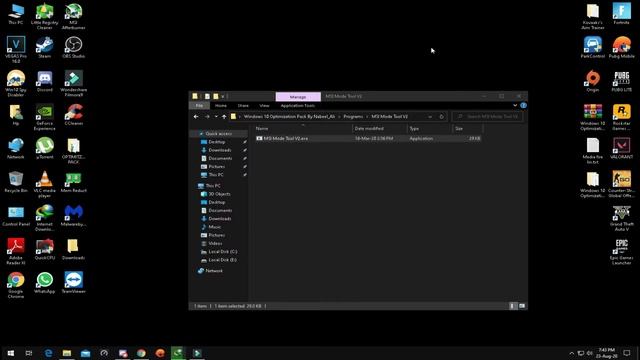640x360 pixels.
Task: Open the Manage contextual tab
Action: pyautogui.click(x=298, y=97)
